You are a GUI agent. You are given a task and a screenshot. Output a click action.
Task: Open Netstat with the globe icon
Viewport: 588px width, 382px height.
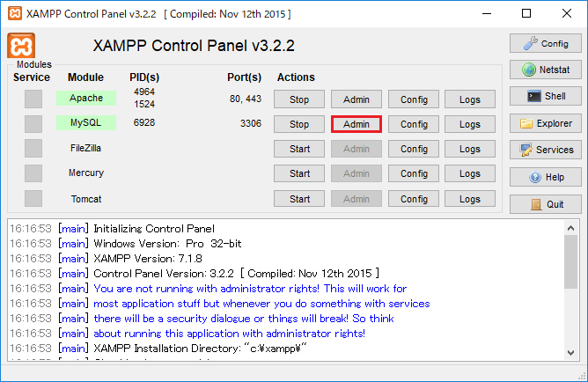coord(545,70)
